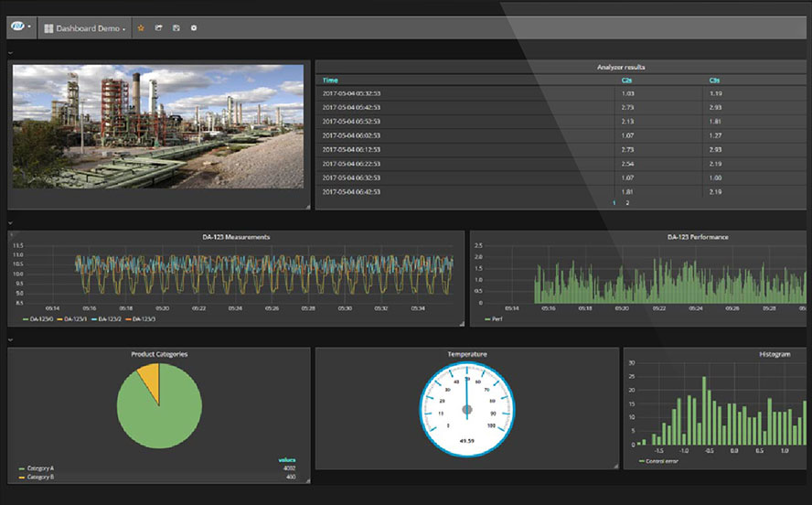Open the Temperature panel title menu

(466, 354)
